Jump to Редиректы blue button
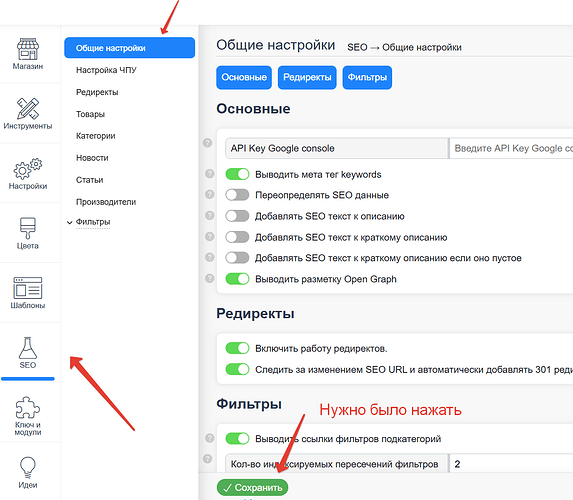The width and height of the screenshot is (573, 500). (307, 77)
